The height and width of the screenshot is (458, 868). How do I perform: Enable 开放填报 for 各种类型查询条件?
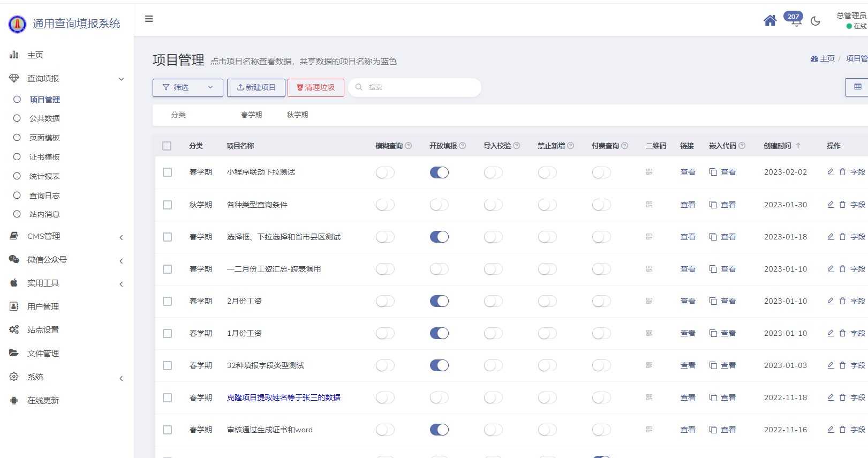pos(439,205)
